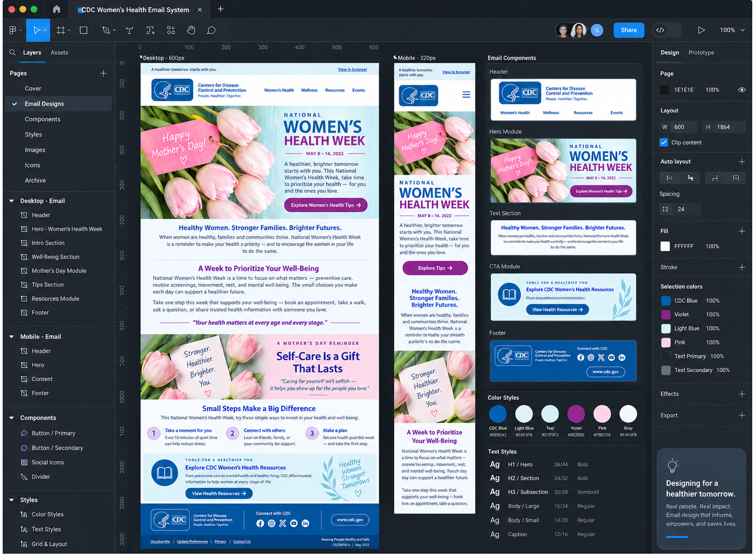This screenshot has height=558, width=756.
Task: Select the Footer layer under Desktop - Email
Action: click(x=40, y=313)
